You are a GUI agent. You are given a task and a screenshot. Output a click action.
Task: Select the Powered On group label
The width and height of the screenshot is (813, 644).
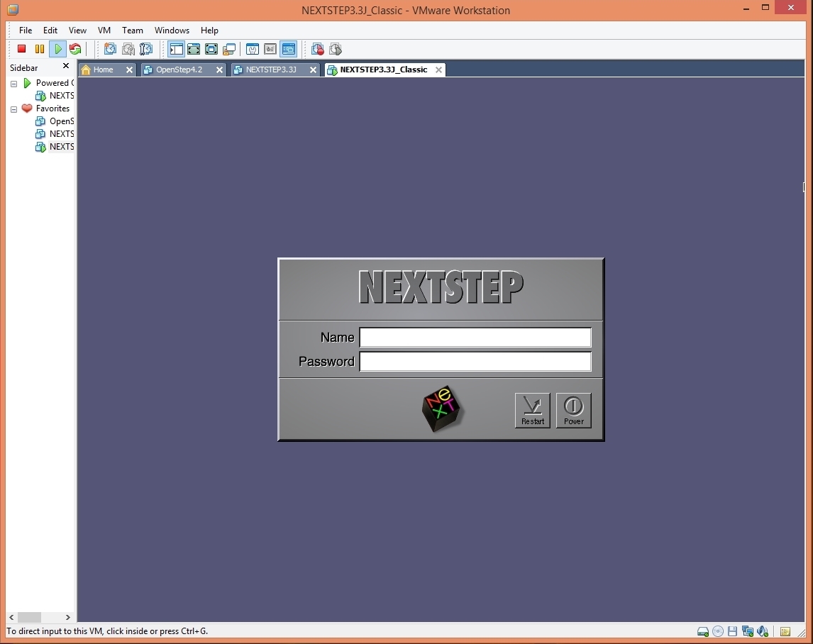coord(55,83)
